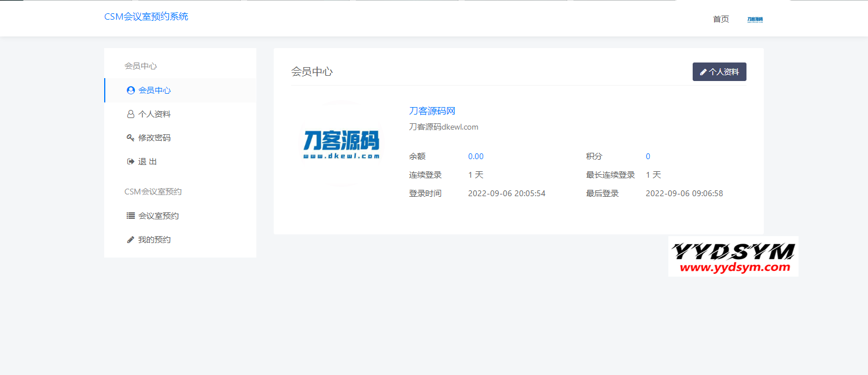This screenshot has height=375, width=868.
Task: Open 我的预约 from the sidebar
Action: 155,240
